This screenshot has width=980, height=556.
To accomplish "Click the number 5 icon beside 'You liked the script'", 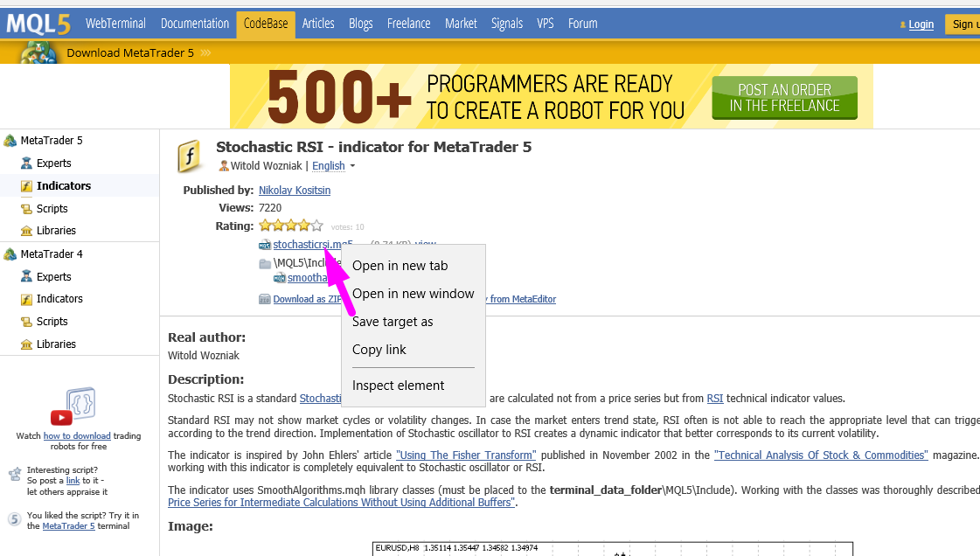I will tap(14, 519).
